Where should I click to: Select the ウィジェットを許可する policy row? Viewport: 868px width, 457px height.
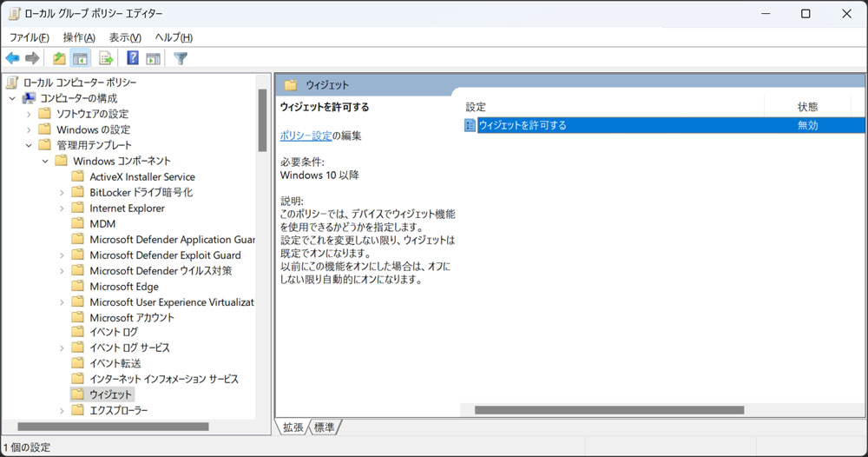tap(664, 125)
